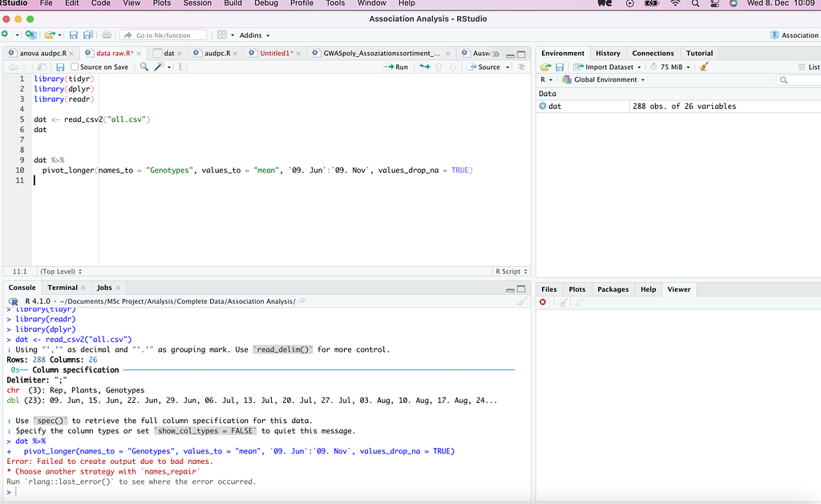Expand the dat data frame entry
821x504 pixels.
pyautogui.click(x=543, y=107)
